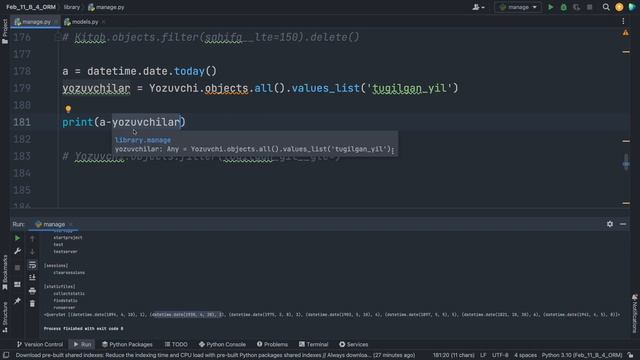Open the Python Console tool window
Screen dimensions: 640x360
point(222,344)
